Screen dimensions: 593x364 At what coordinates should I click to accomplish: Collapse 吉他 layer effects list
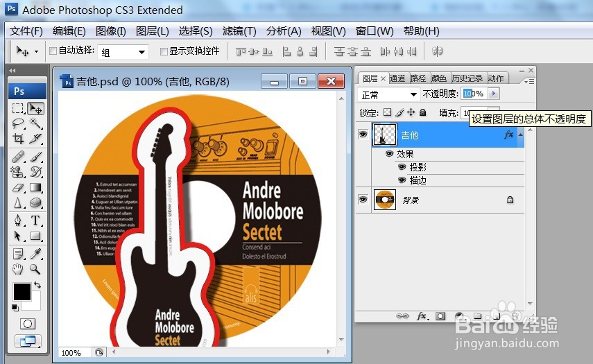pyautogui.click(x=520, y=135)
